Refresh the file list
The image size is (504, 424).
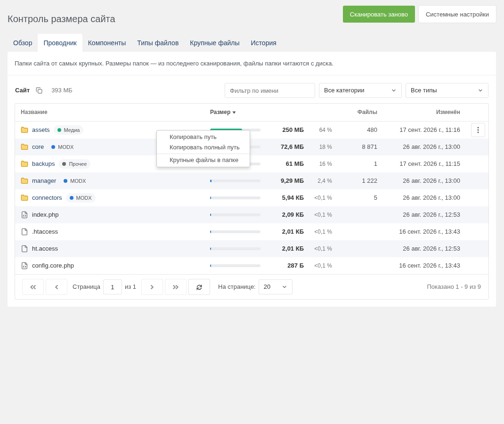tap(199, 287)
